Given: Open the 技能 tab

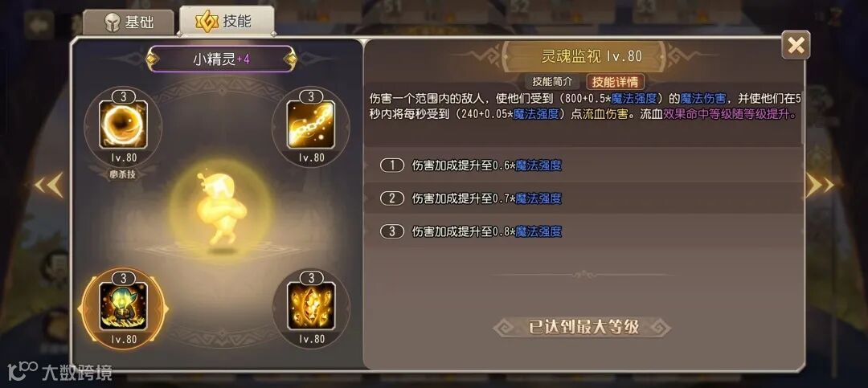Looking at the screenshot, I should click(x=227, y=22).
